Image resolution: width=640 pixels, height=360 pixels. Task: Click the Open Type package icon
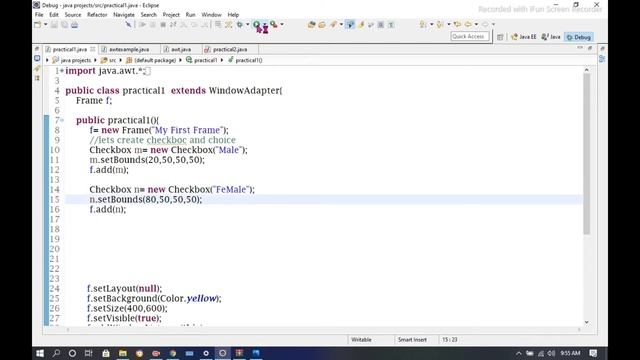(x=311, y=24)
